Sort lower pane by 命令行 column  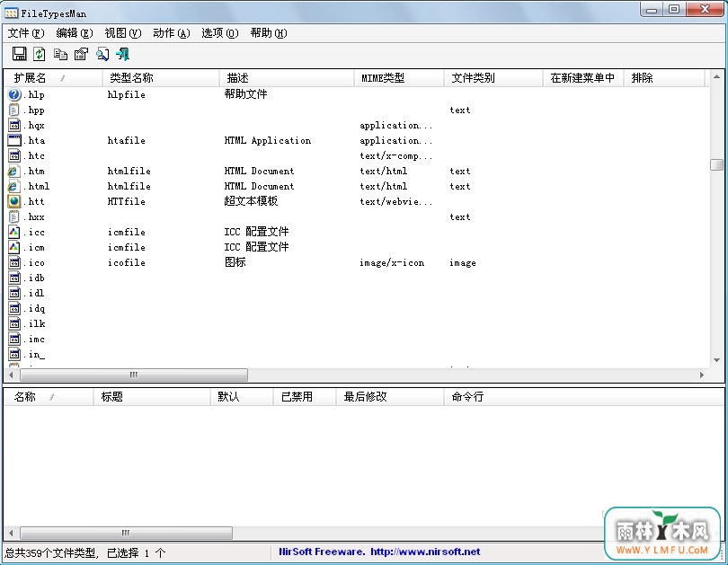tap(583, 397)
